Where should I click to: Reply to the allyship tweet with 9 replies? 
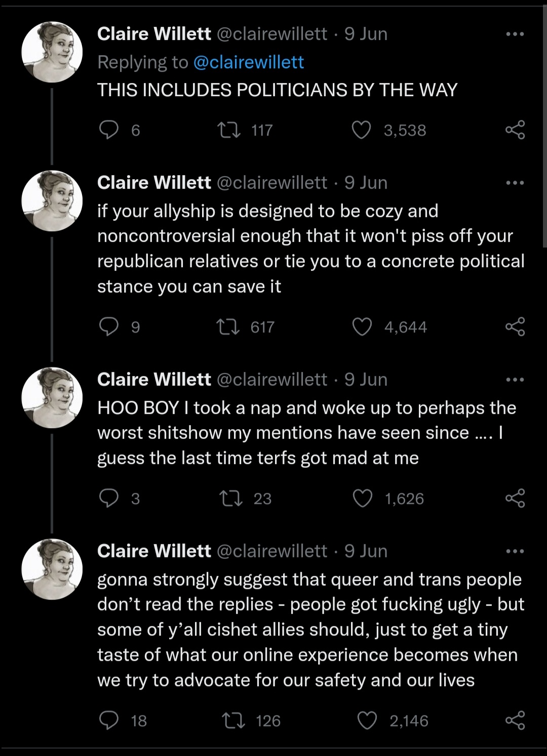pos(108,327)
